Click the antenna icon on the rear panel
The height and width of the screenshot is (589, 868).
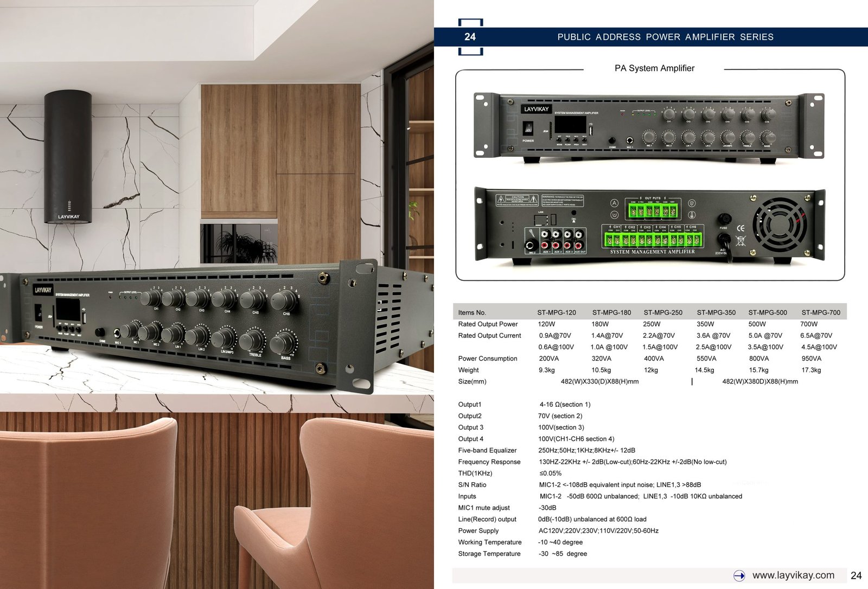(573, 220)
